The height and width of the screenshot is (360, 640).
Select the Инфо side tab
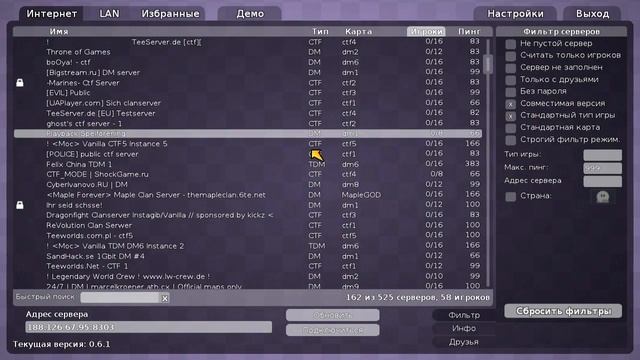pyautogui.click(x=464, y=328)
